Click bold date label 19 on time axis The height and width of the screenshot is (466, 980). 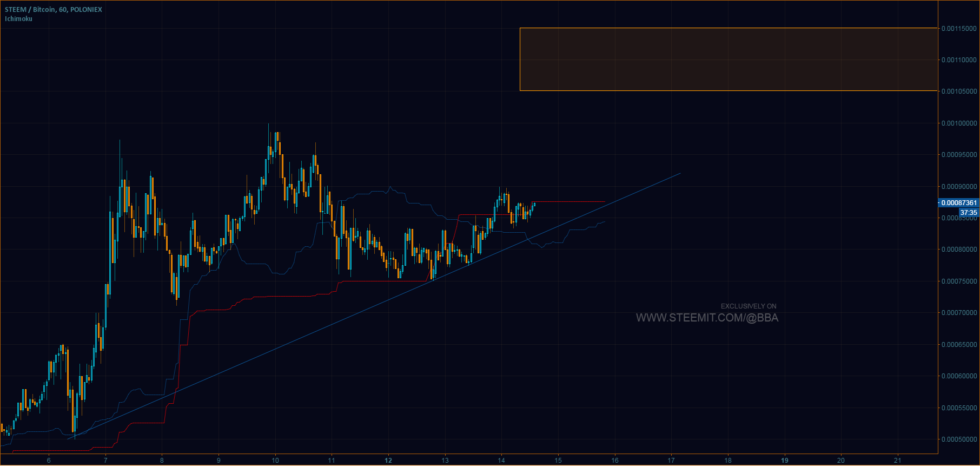click(785, 461)
